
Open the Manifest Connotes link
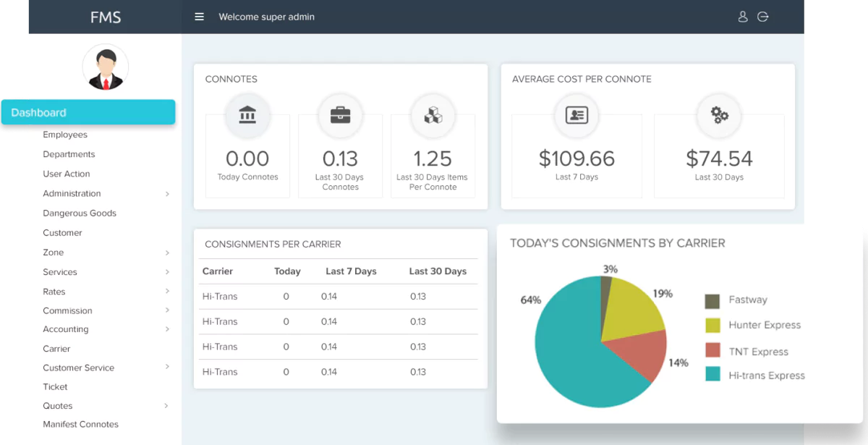tap(80, 425)
